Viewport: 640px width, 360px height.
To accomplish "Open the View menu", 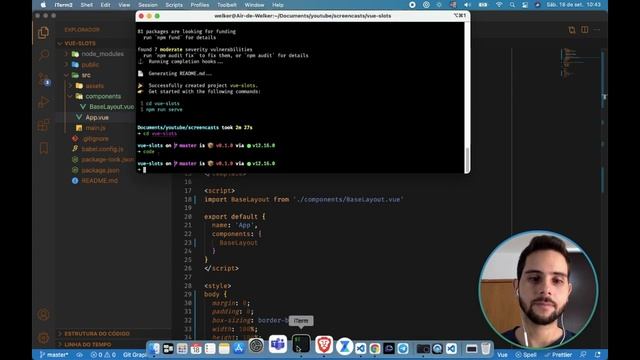I will click(x=124, y=5).
